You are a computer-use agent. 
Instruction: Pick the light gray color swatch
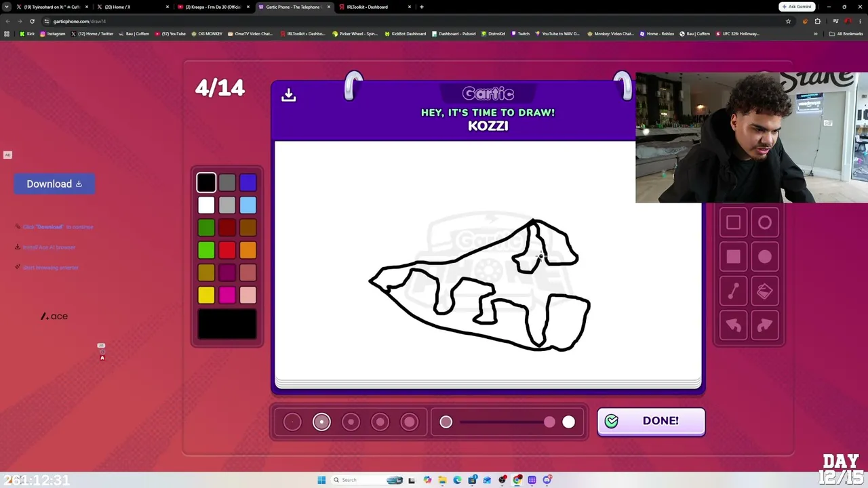pos(227,205)
